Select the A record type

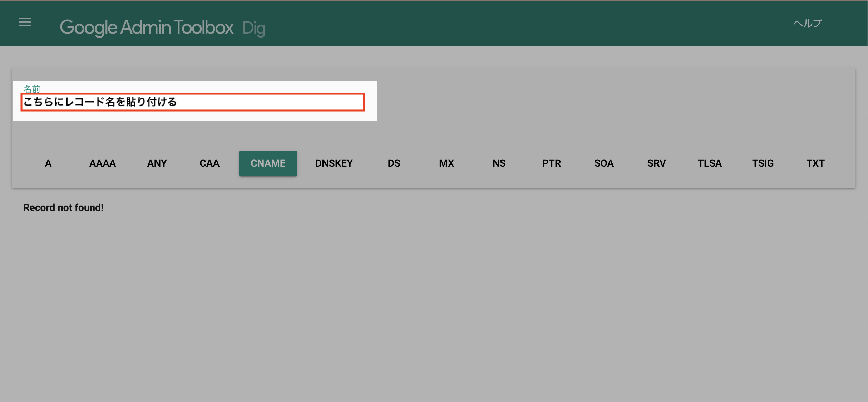pos(48,163)
